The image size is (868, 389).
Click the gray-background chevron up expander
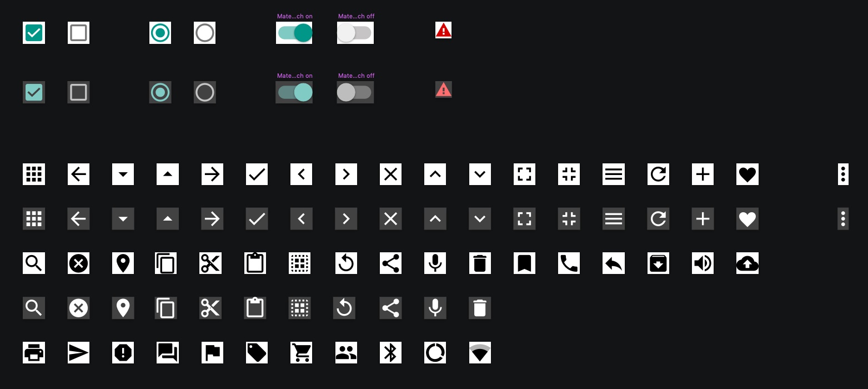435,219
